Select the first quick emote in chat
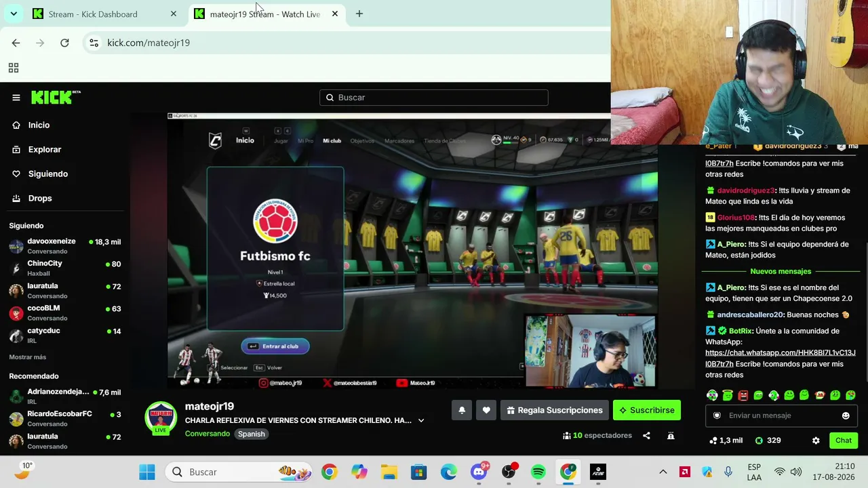 [x=712, y=395]
